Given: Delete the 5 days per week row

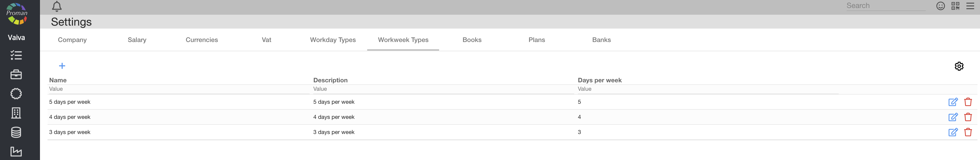Looking at the screenshot, I should pos(968,102).
